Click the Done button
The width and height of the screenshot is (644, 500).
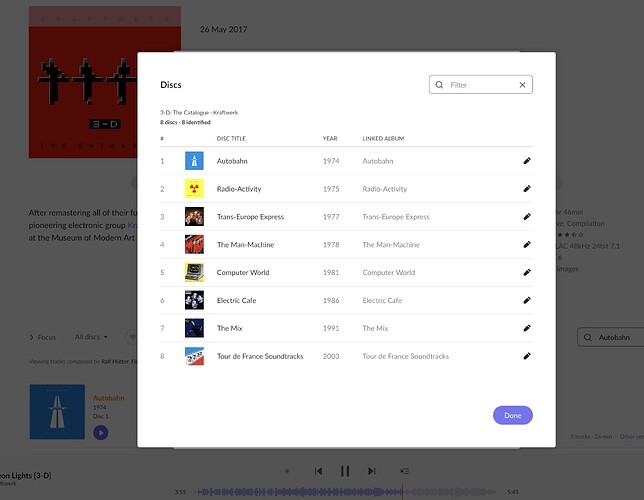point(513,415)
